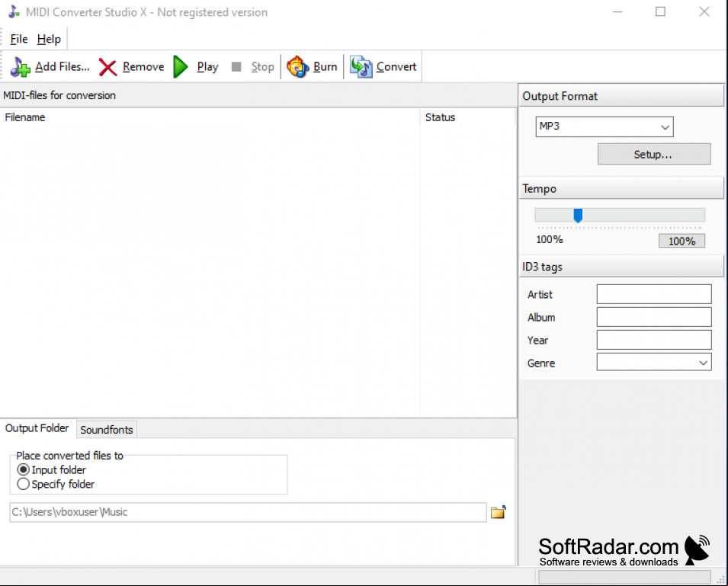Click the Convert toolbar icon
The height and width of the screenshot is (586, 728).
point(361,67)
